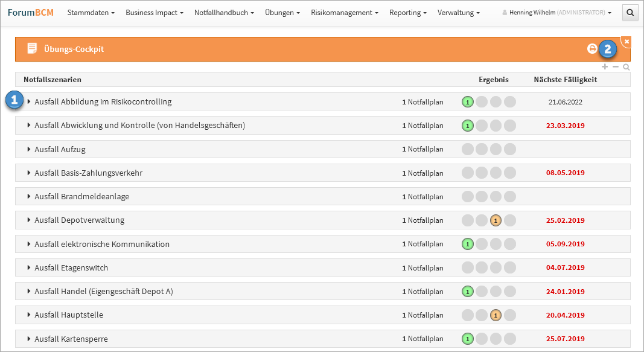Click the Notfallszenarien column header
The height and width of the screenshot is (352, 644).
[x=52, y=79]
